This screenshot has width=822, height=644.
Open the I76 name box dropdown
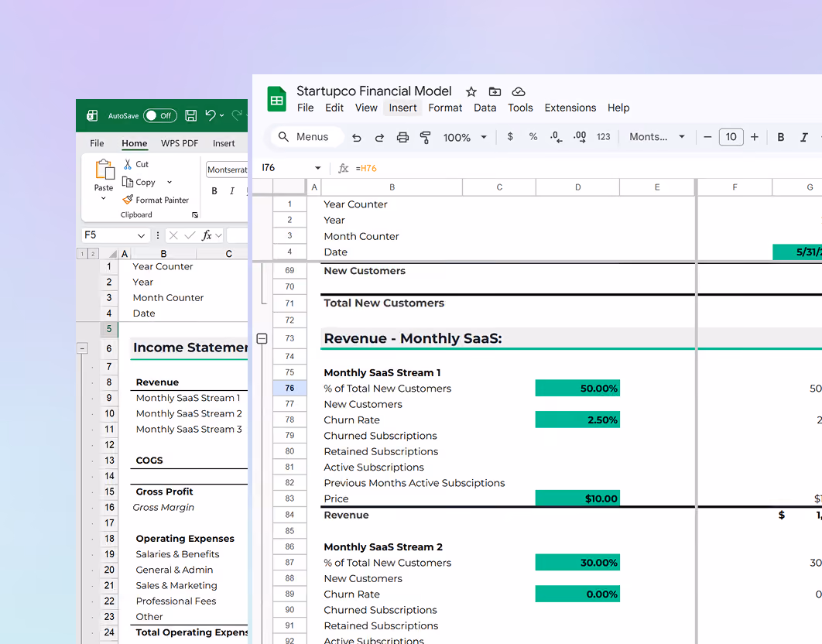[317, 168]
